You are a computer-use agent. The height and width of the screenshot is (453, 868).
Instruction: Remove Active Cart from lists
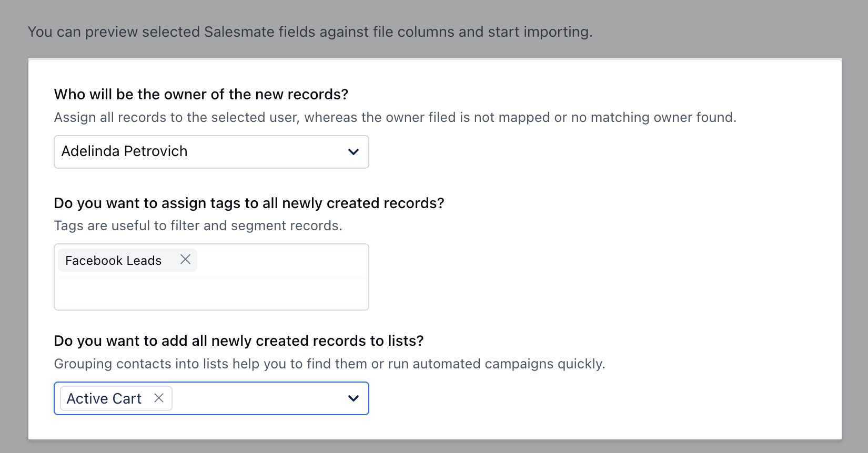coord(159,398)
